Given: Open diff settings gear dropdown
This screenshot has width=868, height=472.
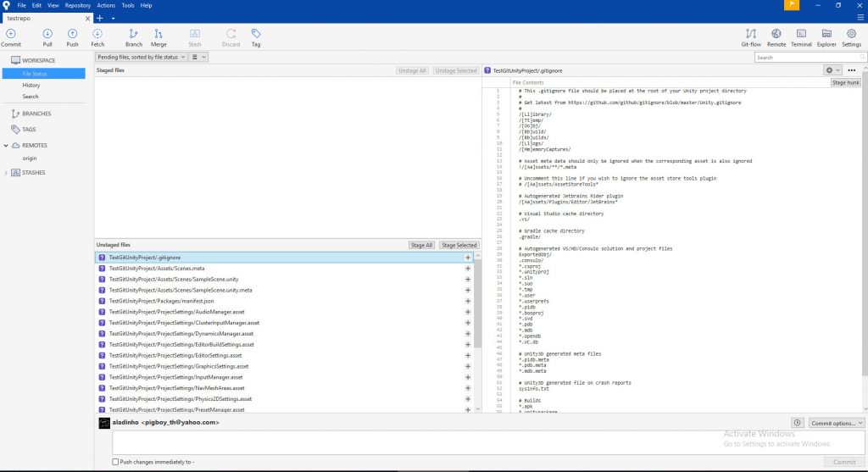Looking at the screenshot, I should [832, 70].
